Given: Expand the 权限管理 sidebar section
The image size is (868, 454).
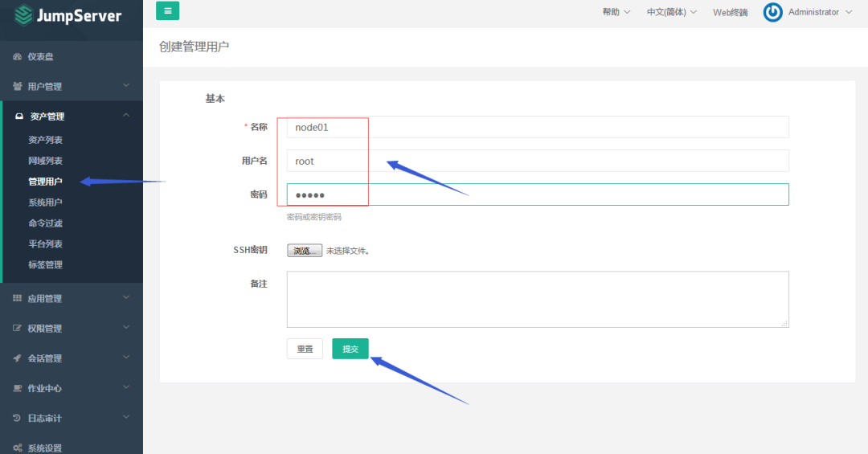Looking at the screenshot, I should (x=71, y=329).
